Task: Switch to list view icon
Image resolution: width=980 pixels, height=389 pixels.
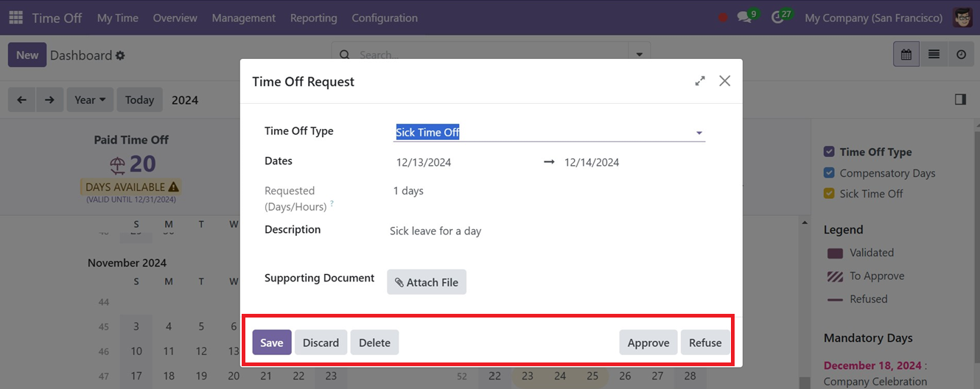Action: click(x=934, y=55)
